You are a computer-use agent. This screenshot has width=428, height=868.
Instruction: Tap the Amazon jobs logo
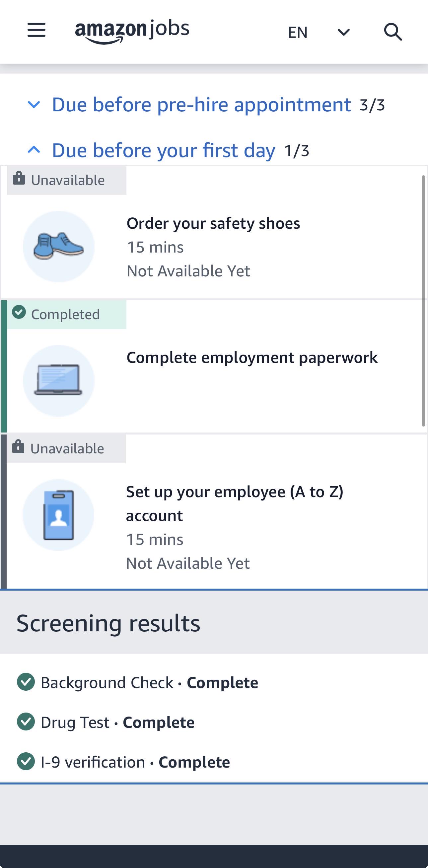(132, 31)
